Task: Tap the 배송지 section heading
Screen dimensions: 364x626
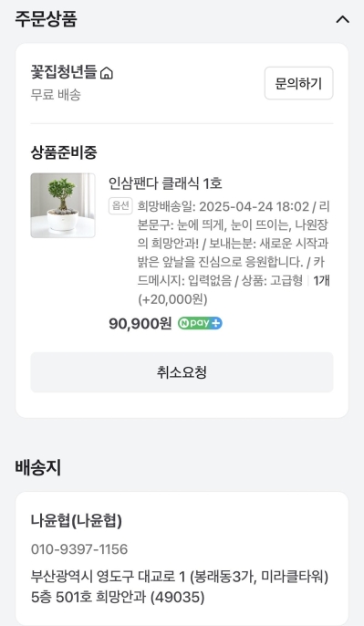Action: click(x=38, y=467)
